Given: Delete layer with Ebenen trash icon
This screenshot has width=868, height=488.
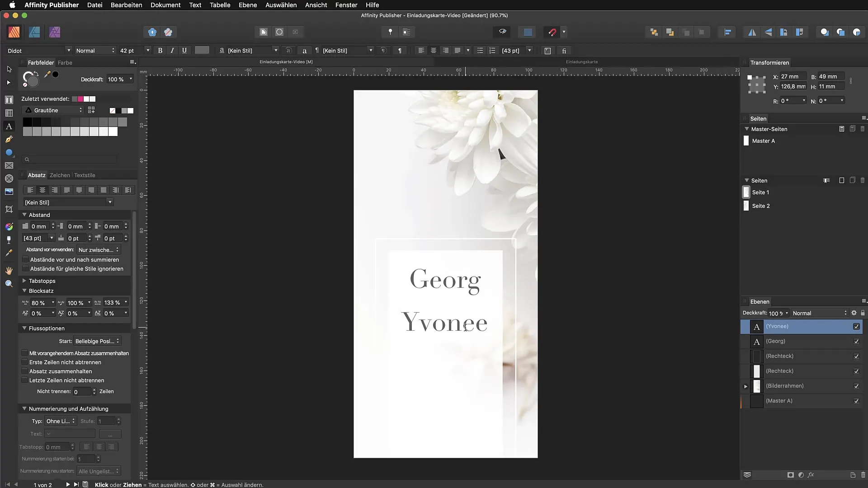Looking at the screenshot, I should [863, 475].
